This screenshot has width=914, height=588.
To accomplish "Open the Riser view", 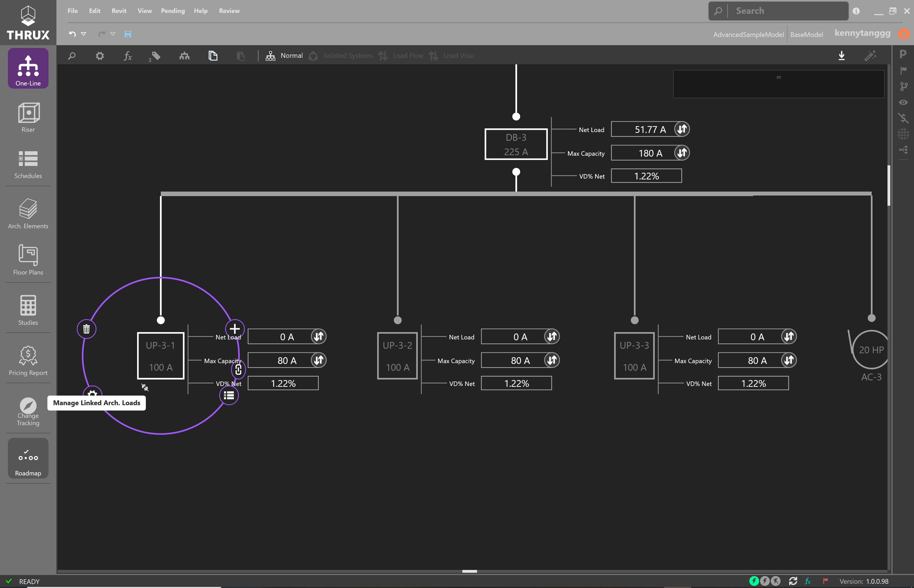I will pos(28,117).
